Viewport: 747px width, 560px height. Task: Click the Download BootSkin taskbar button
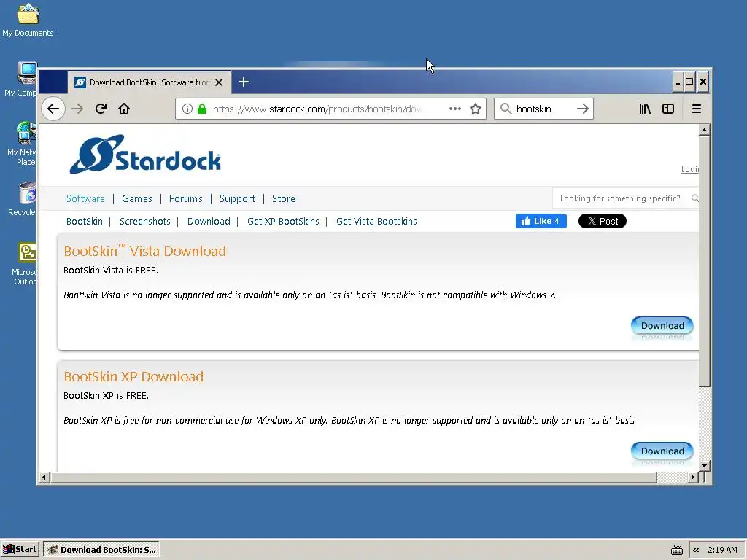click(x=101, y=550)
